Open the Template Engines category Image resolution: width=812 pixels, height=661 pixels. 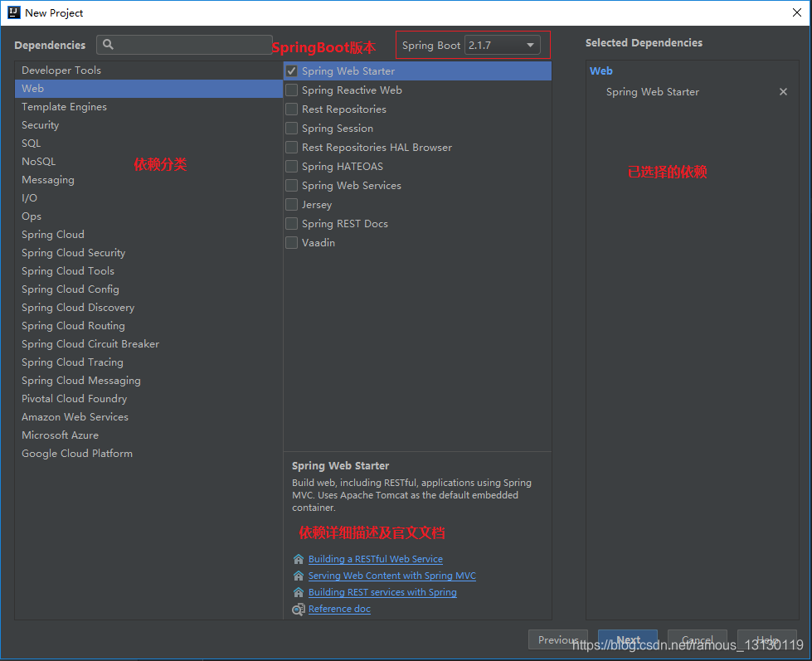tap(148, 107)
